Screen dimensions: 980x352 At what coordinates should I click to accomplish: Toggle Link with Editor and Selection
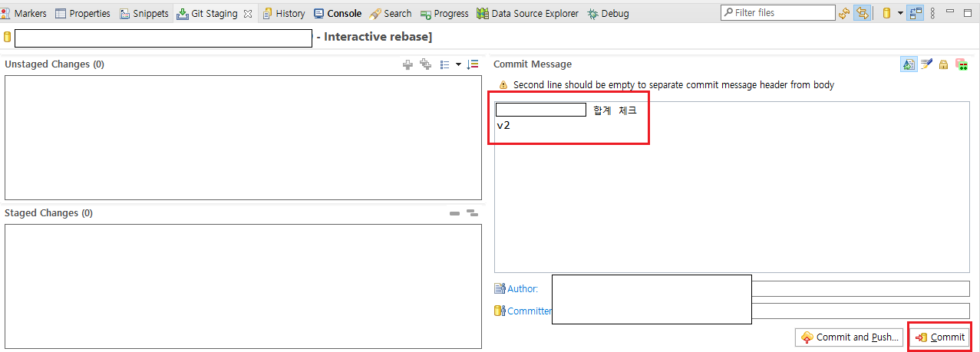pos(863,13)
